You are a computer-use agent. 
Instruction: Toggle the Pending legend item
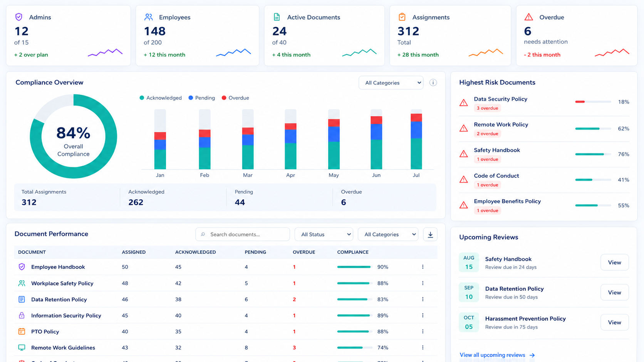click(201, 98)
